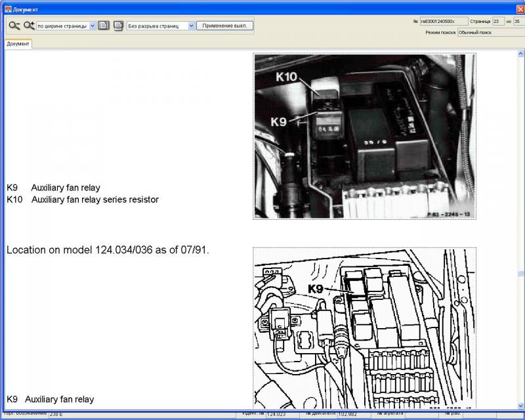Select the single page layout icon
The height and width of the screenshot is (420, 525).
pyautogui.click(x=104, y=26)
